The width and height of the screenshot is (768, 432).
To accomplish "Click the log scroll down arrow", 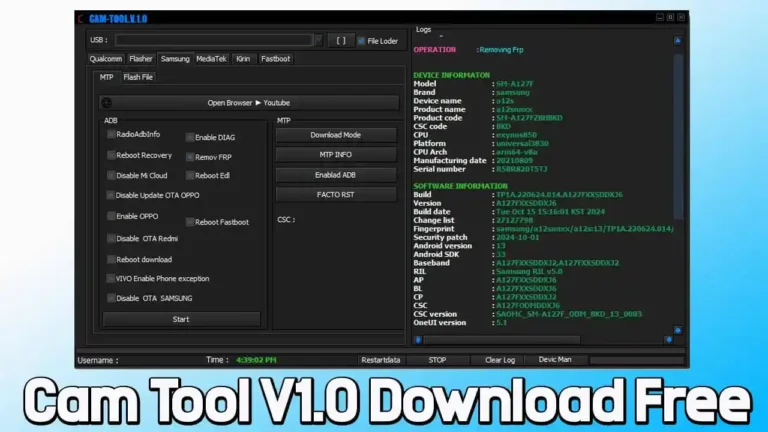I will [x=678, y=331].
